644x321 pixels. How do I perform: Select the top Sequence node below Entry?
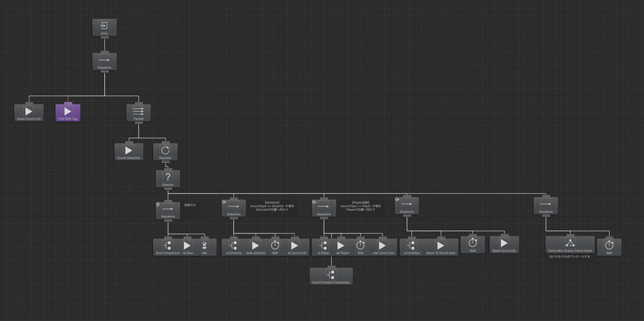(104, 61)
